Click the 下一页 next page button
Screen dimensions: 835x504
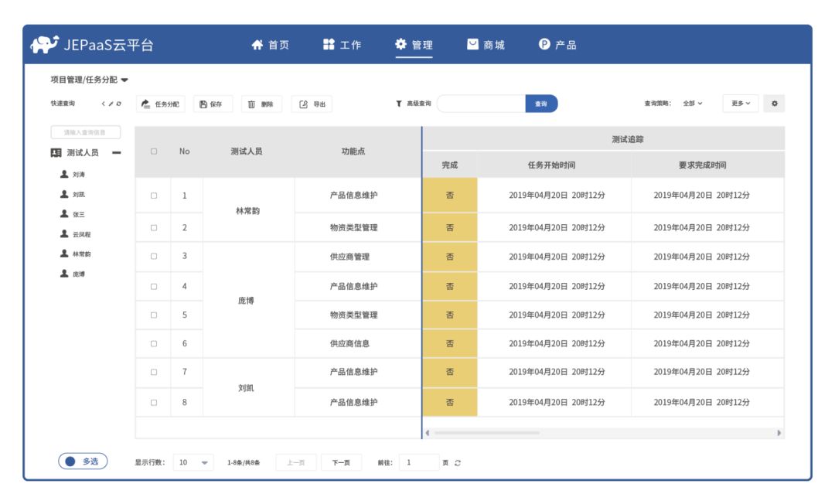[343, 461]
